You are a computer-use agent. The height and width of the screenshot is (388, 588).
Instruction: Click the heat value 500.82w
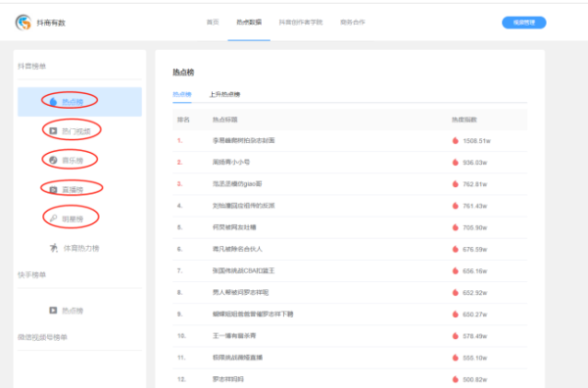coord(474,379)
